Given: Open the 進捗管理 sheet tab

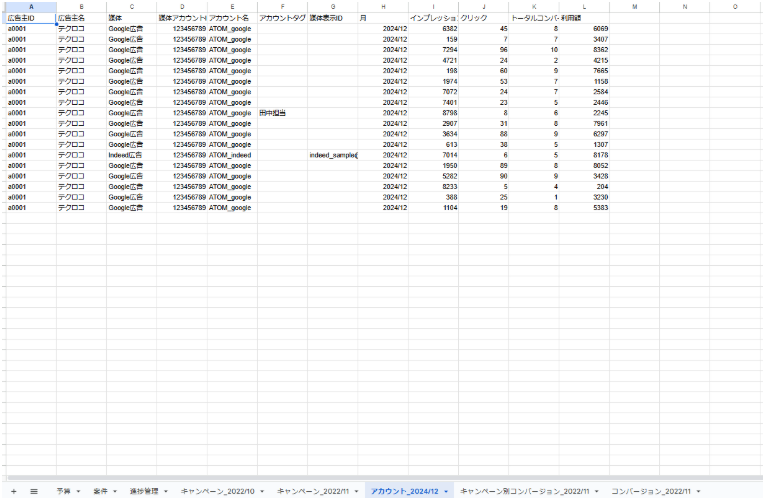Looking at the screenshot, I should pos(143,492).
